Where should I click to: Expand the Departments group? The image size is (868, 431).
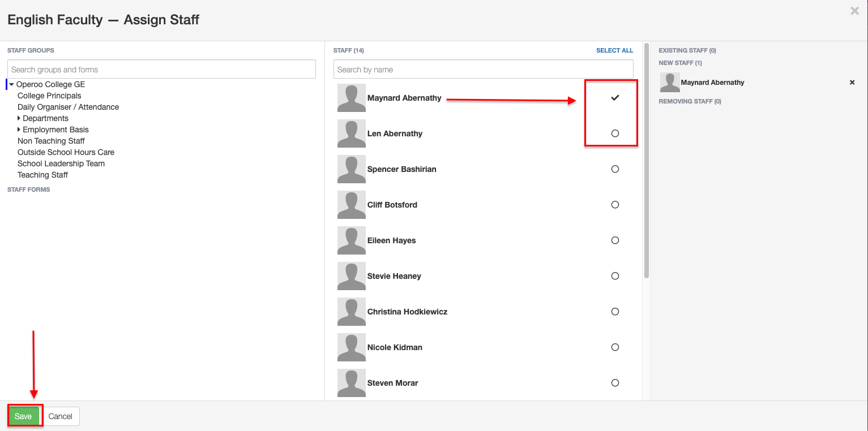click(19, 118)
